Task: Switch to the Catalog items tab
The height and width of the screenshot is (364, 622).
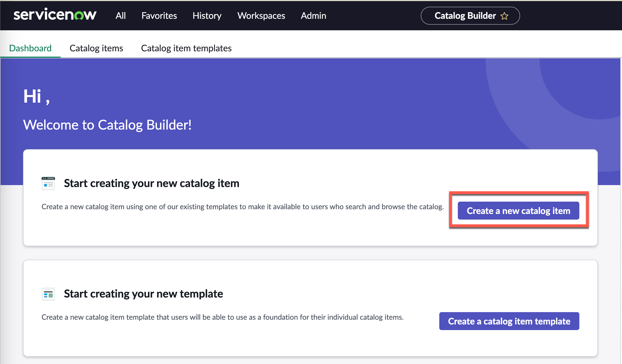Action: coord(96,48)
